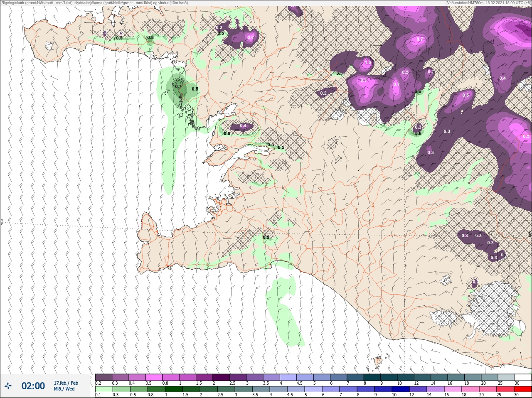Select top legend row white swatch at 30

click(x=523, y=377)
